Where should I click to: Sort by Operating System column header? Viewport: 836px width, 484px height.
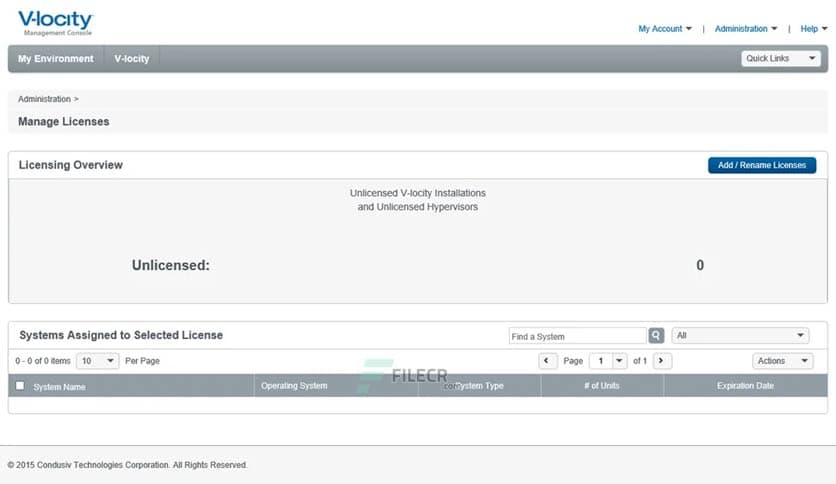coord(294,385)
